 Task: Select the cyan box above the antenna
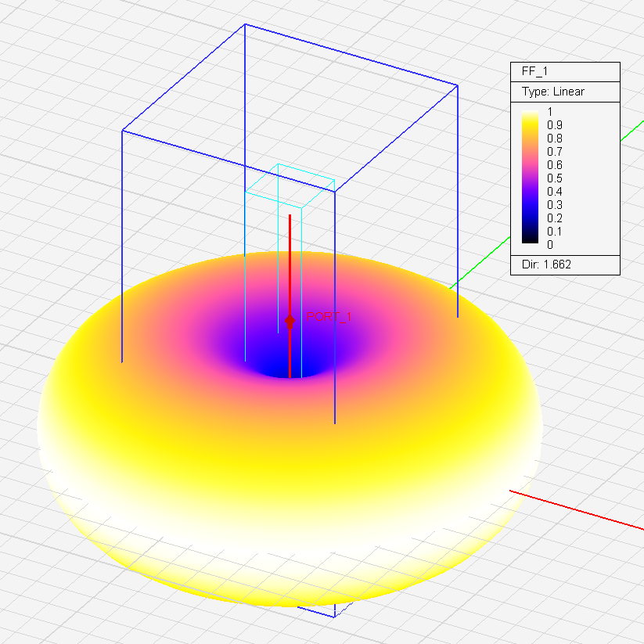290,179
